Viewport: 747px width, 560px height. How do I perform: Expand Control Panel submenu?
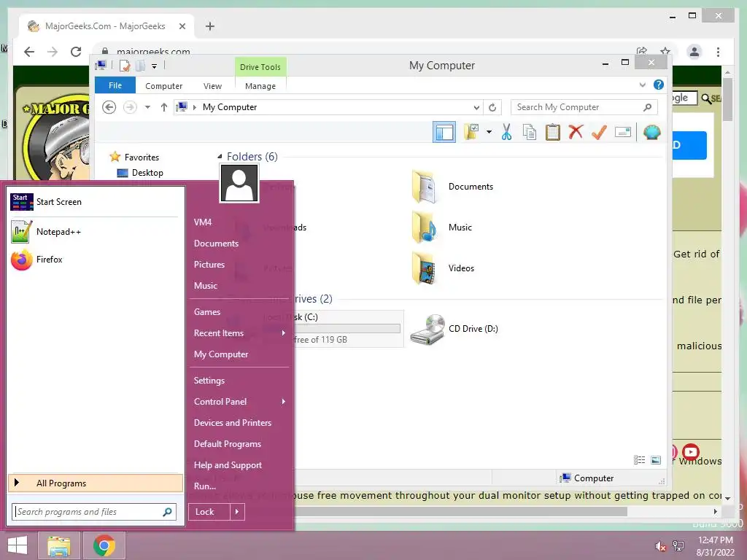click(x=239, y=402)
